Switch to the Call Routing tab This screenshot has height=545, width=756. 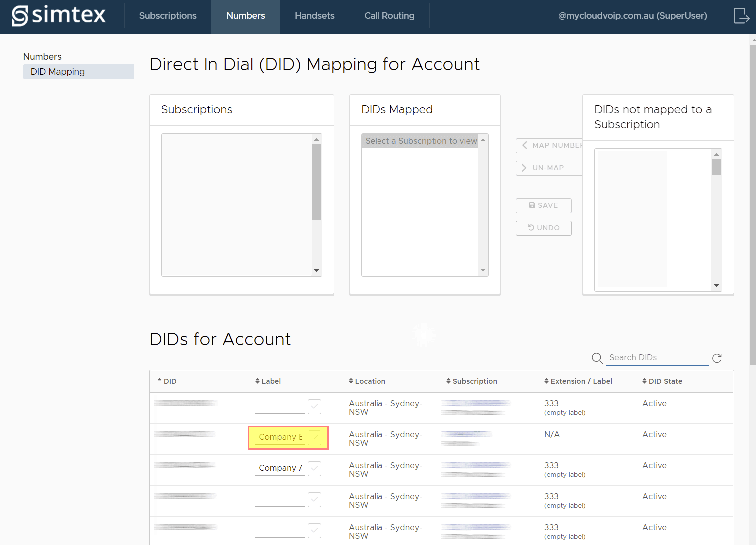(389, 16)
